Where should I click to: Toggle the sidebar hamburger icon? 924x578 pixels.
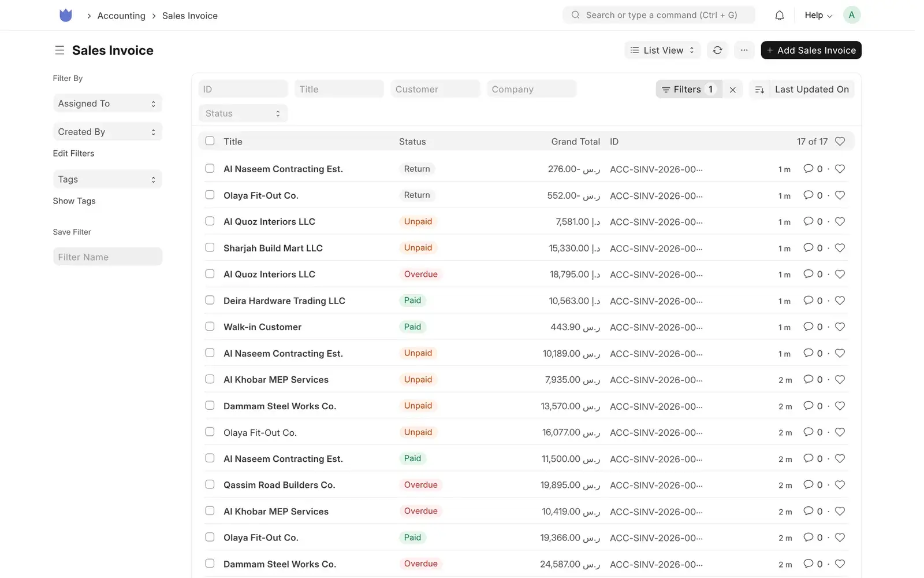pos(59,50)
